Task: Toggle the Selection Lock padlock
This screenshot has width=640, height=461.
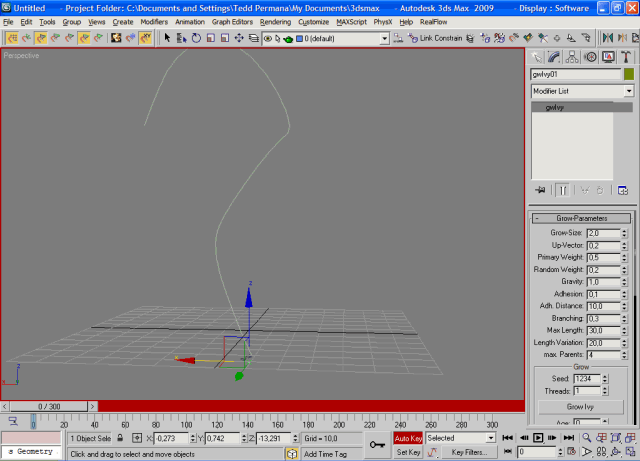Action: click(x=120, y=438)
